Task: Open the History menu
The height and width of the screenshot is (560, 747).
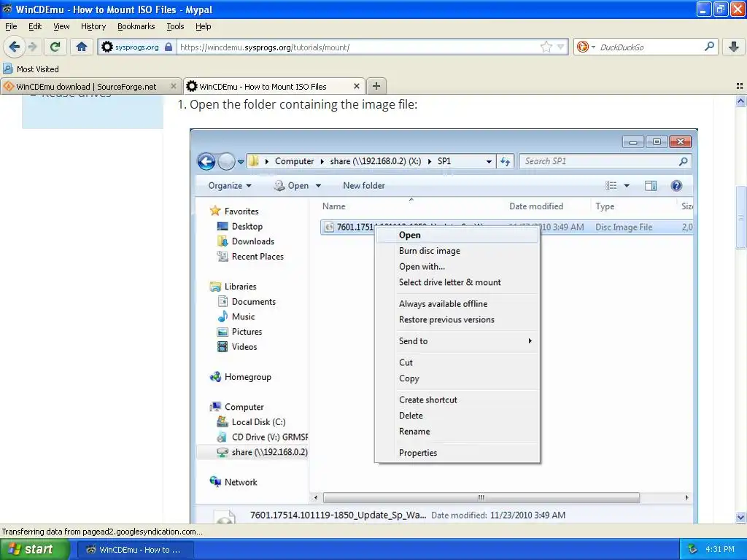Action: pos(93,26)
